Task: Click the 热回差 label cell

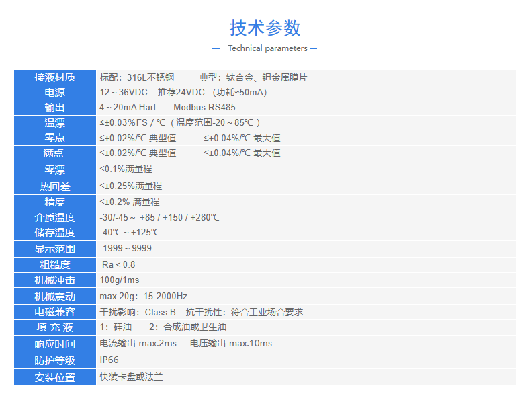Action: pyautogui.click(x=55, y=186)
